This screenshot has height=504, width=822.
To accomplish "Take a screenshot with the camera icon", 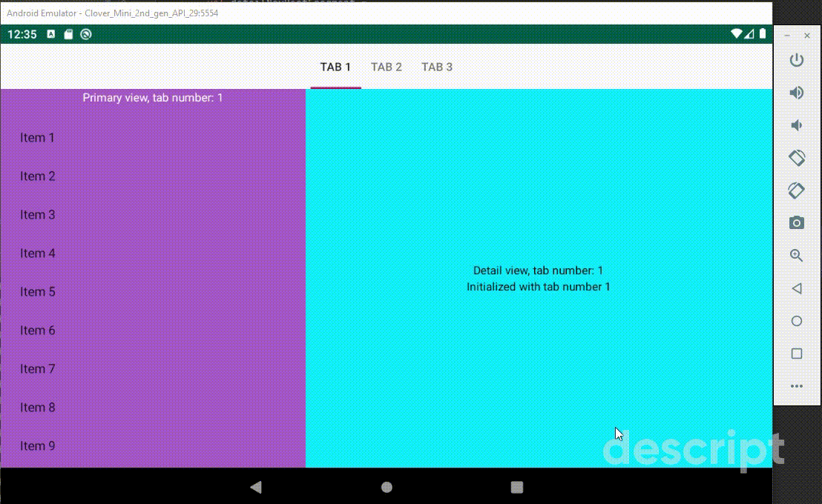I will pos(796,222).
